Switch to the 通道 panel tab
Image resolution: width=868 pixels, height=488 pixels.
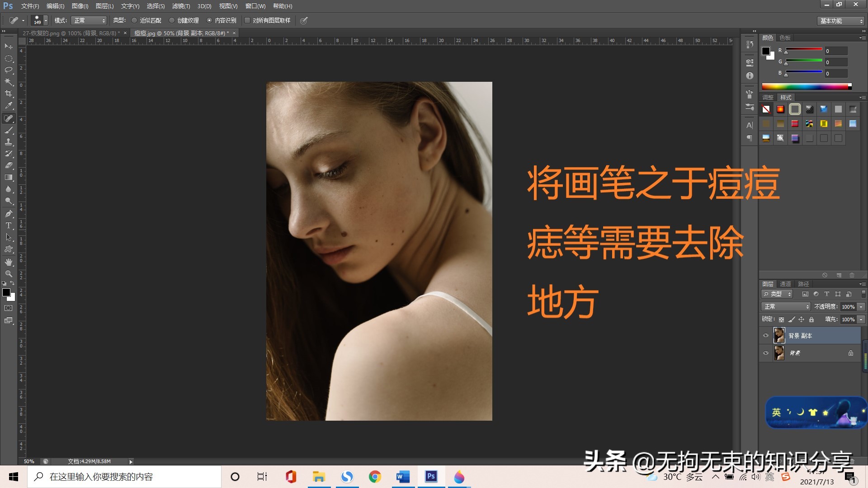785,284
